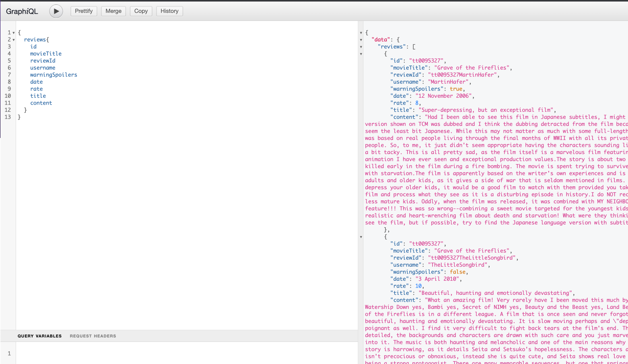This screenshot has height=364, width=628.
Task: Open the Request Headers tab
Action: (93, 336)
